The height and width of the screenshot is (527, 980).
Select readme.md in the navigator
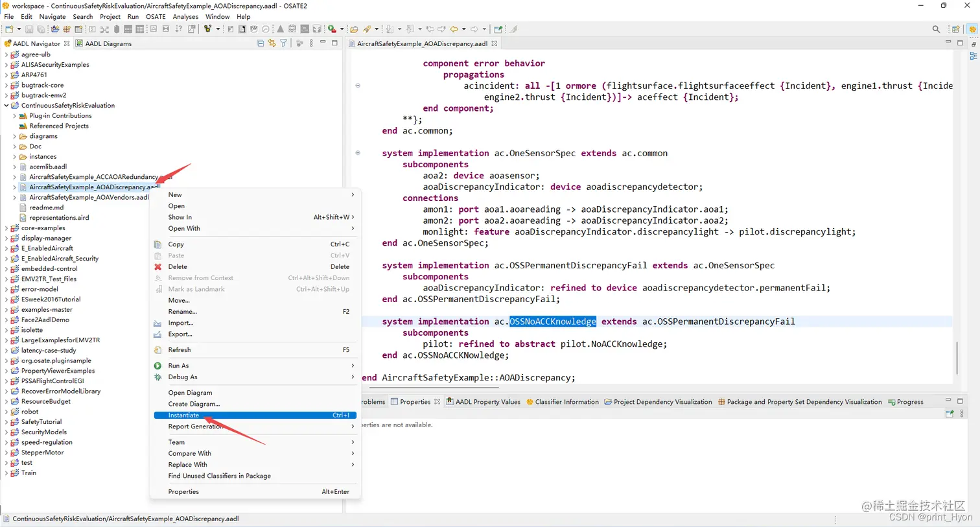46,207
